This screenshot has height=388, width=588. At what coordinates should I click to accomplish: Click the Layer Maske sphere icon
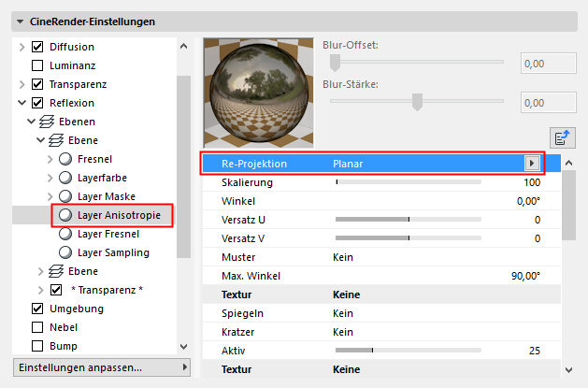(x=65, y=196)
